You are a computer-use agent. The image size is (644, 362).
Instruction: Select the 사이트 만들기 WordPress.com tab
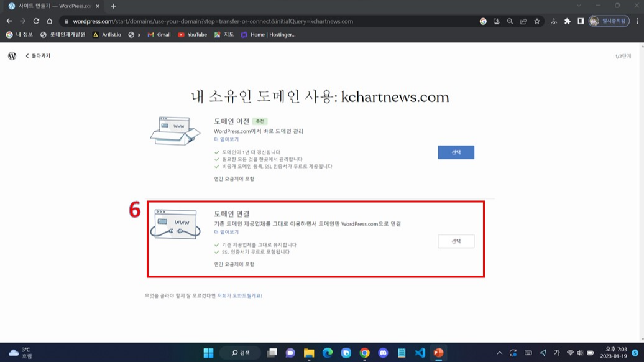pyautogui.click(x=53, y=6)
